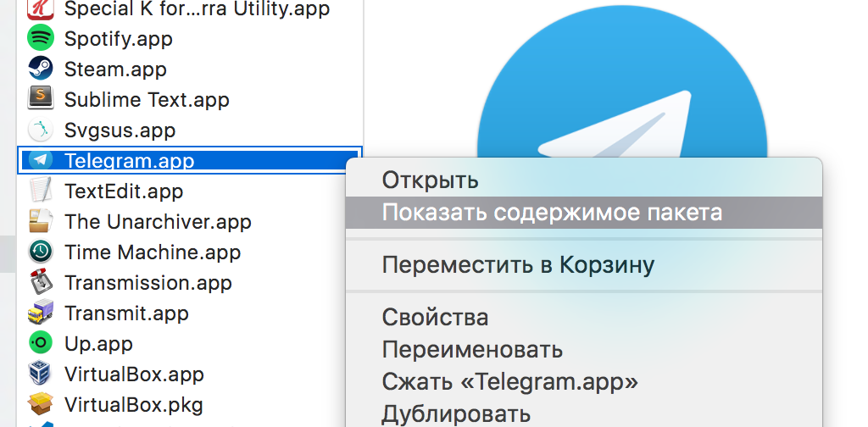Select the TextEdit notepad icon
Screen dimensions: 868x427
(x=40, y=191)
